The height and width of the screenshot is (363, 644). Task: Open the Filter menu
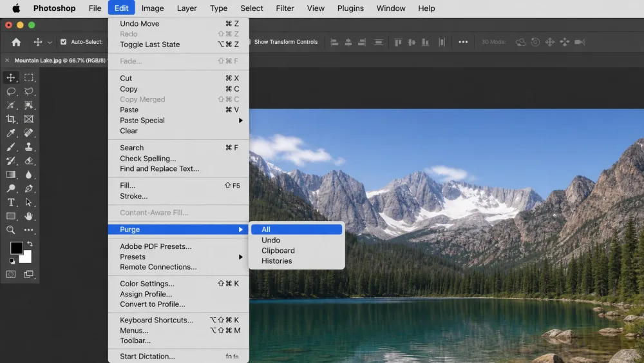point(285,8)
